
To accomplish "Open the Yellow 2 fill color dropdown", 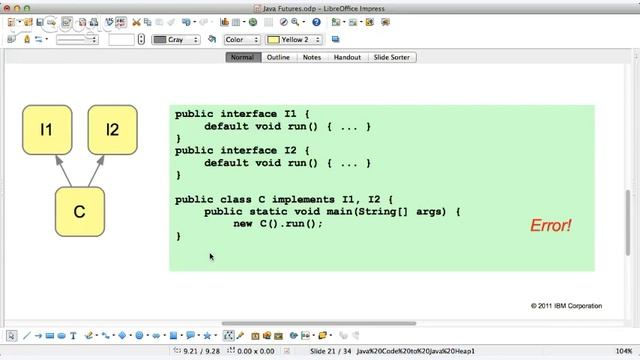I will click(x=294, y=40).
